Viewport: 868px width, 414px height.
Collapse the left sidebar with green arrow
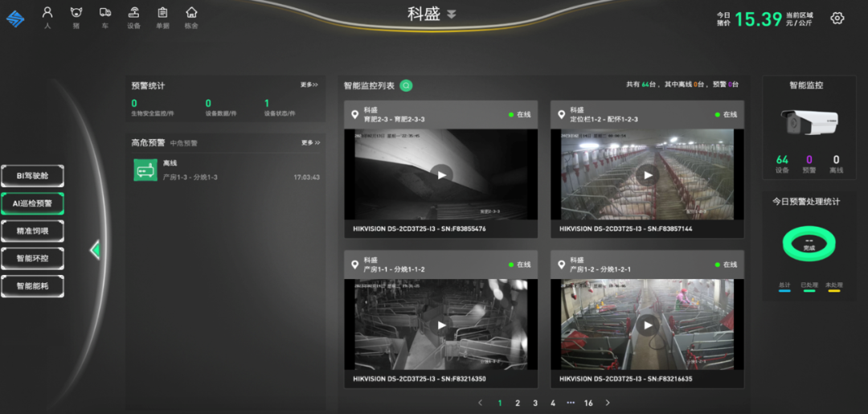click(95, 250)
